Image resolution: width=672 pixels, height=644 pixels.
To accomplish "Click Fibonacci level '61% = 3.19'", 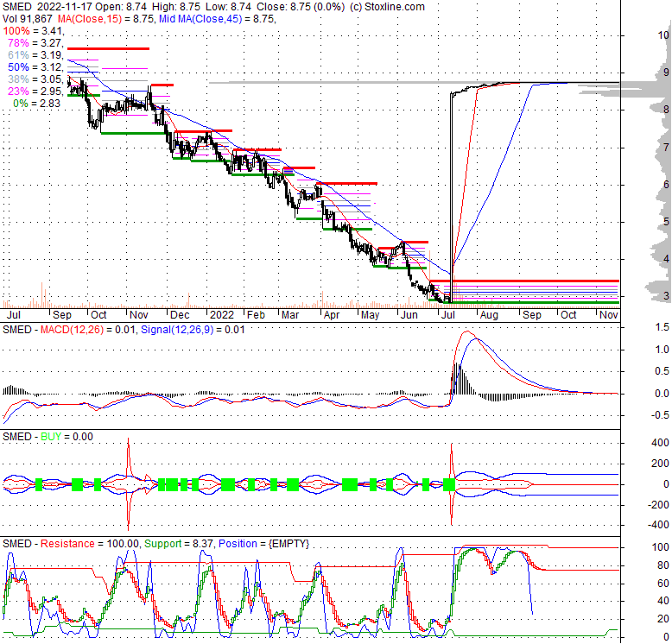I will pos(35,54).
